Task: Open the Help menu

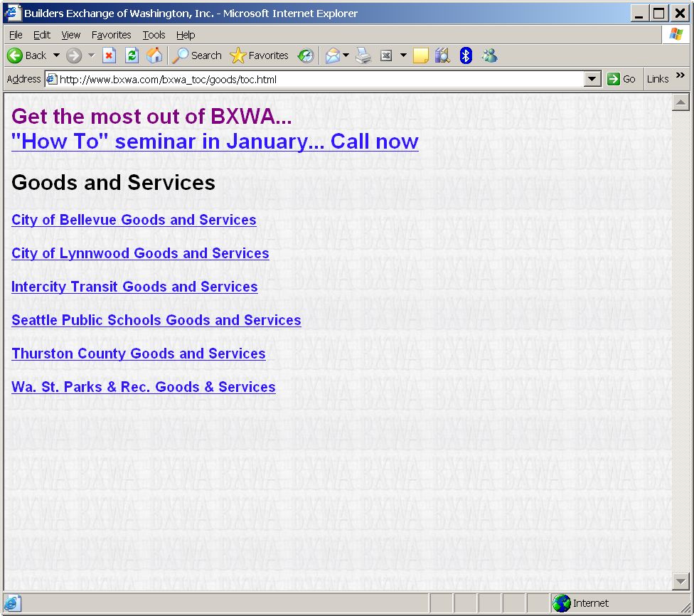Action: pyautogui.click(x=186, y=35)
